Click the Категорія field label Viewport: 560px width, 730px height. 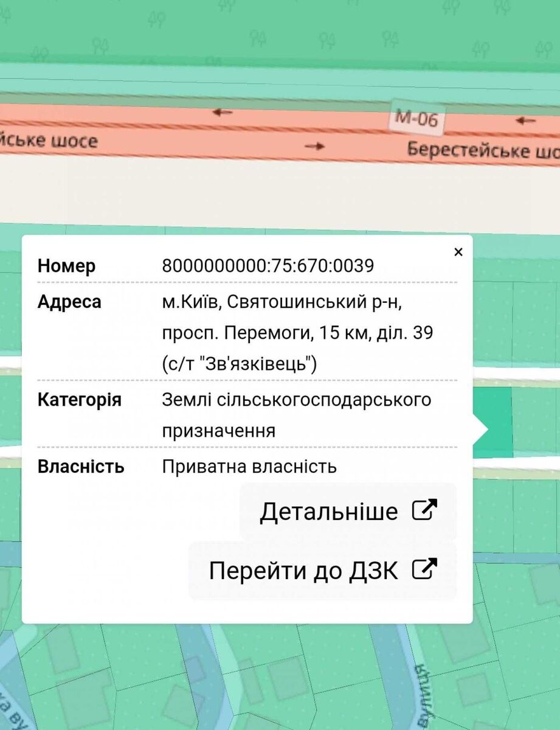tap(79, 400)
